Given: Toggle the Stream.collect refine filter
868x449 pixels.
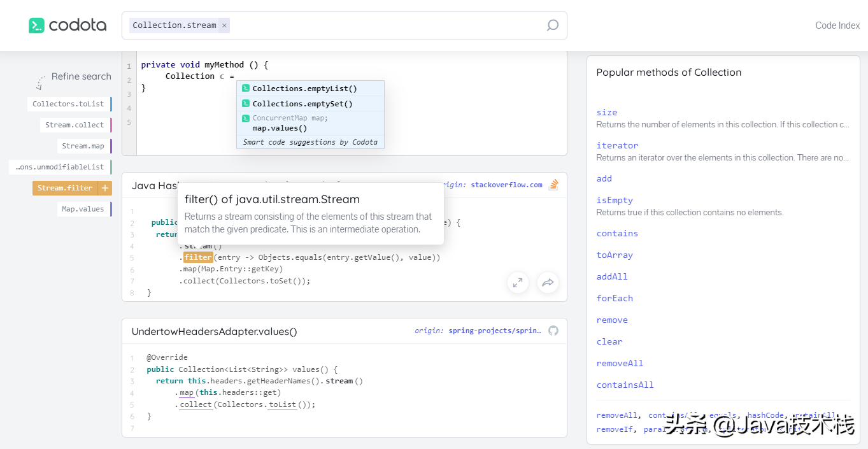Looking at the screenshot, I should 75,125.
